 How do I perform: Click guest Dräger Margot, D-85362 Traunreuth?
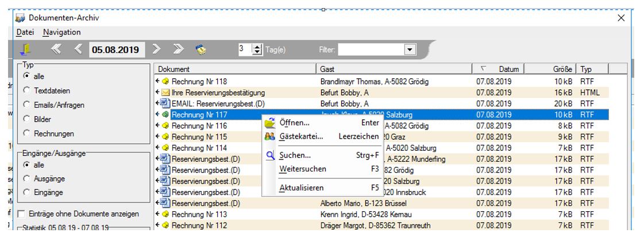tap(376, 225)
